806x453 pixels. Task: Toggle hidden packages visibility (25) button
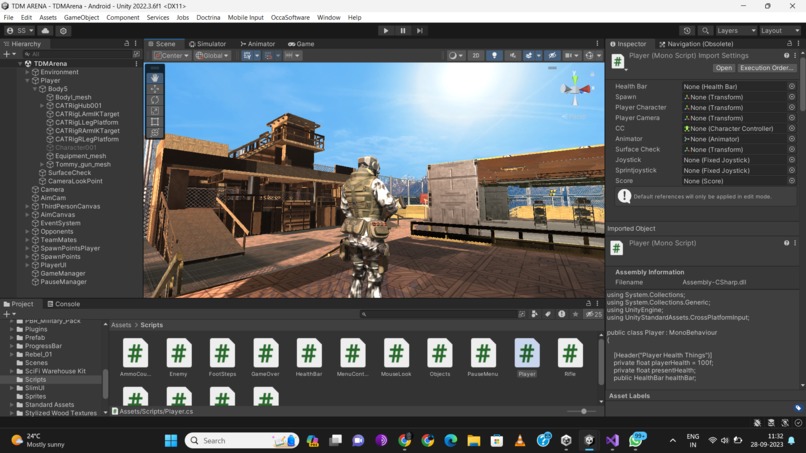[x=594, y=314]
